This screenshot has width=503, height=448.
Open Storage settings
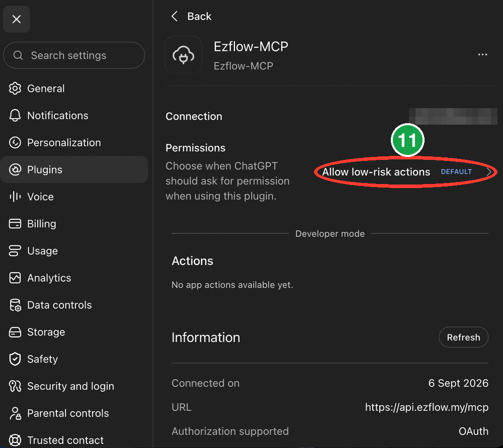74,332
